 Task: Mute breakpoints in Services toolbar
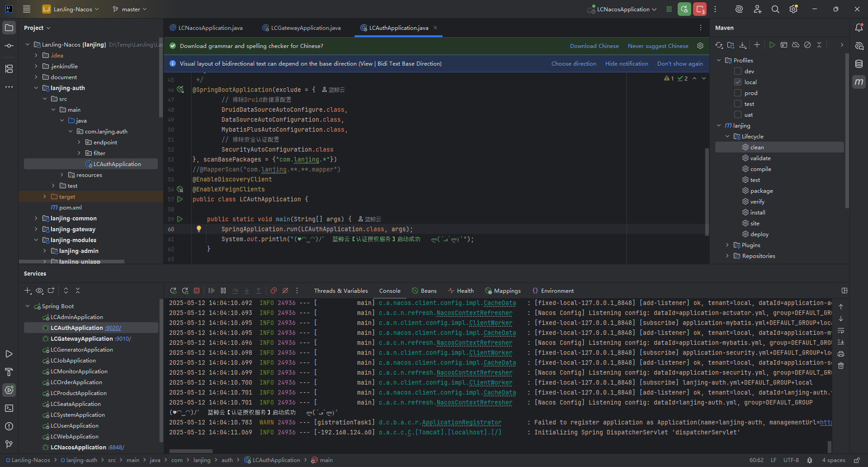tap(285, 291)
